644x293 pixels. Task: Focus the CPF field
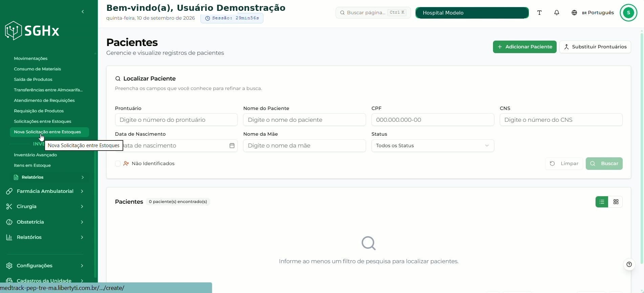(x=433, y=120)
